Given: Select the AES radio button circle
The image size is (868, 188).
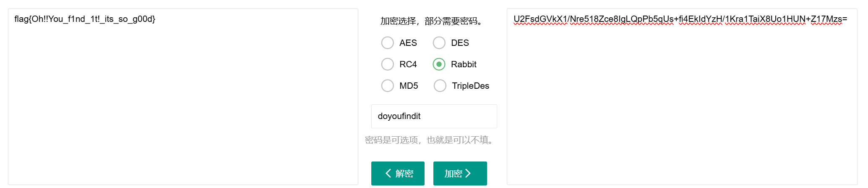Looking at the screenshot, I should [x=387, y=43].
